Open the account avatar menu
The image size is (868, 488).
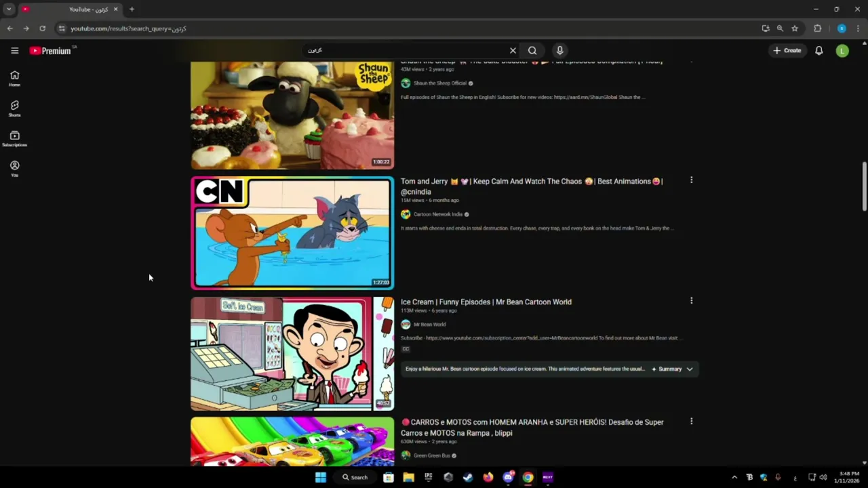842,50
